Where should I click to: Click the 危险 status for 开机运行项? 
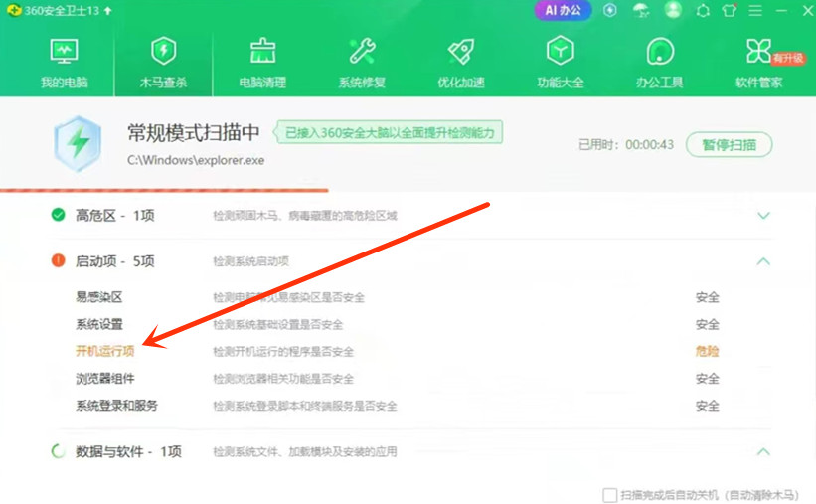coord(708,352)
